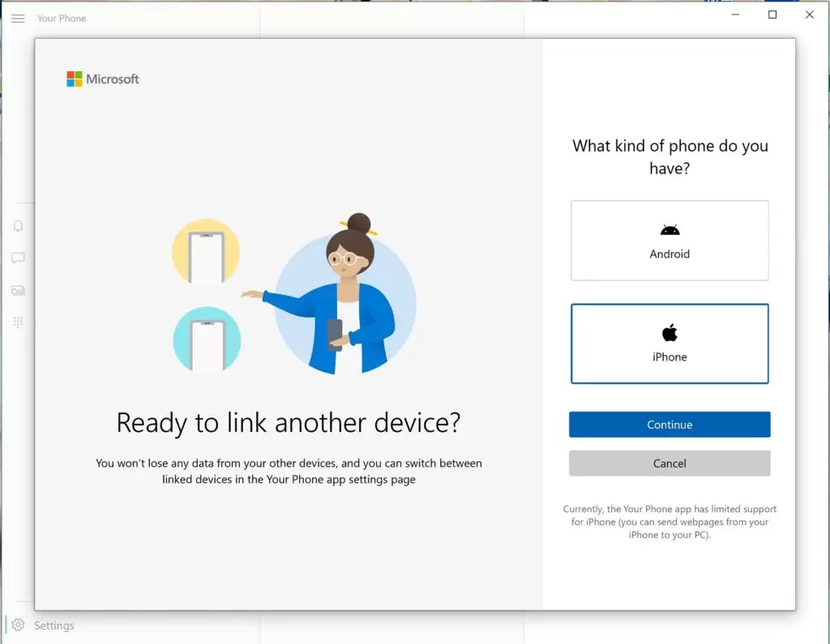830x644 pixels.
Task: Click the 'Ready to link another device?' heading
Action: click(x=289, y=423)
